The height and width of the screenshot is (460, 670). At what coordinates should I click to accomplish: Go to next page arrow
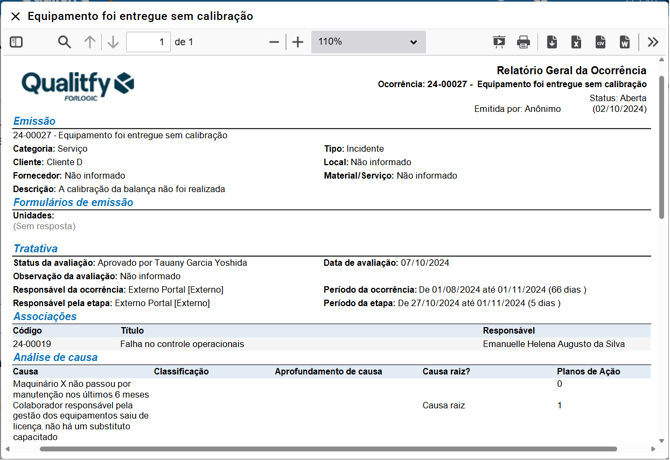[113, 42]
